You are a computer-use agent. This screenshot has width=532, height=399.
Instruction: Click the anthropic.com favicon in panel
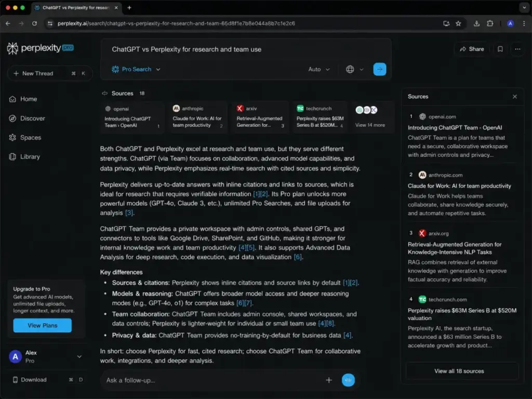[422, 175]
